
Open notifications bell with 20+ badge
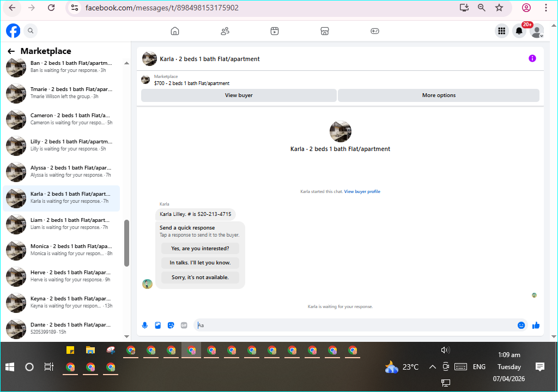519,31
